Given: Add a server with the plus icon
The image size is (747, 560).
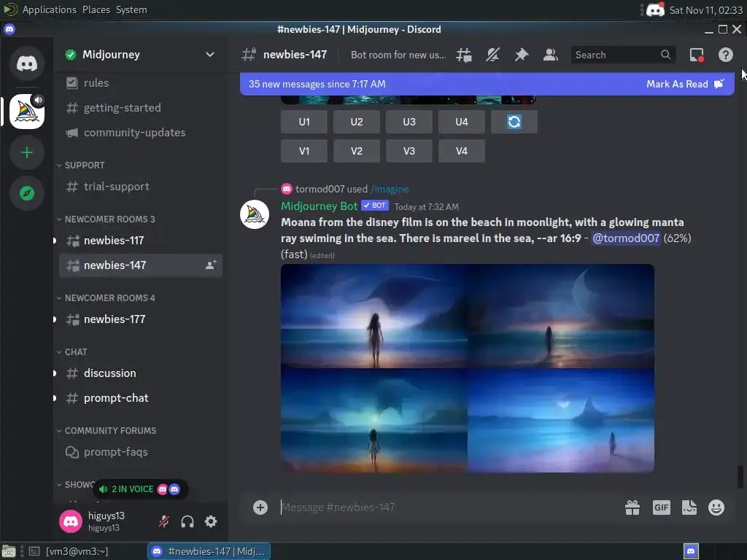Looking at the screenshot, I should [x=27, y=152].
